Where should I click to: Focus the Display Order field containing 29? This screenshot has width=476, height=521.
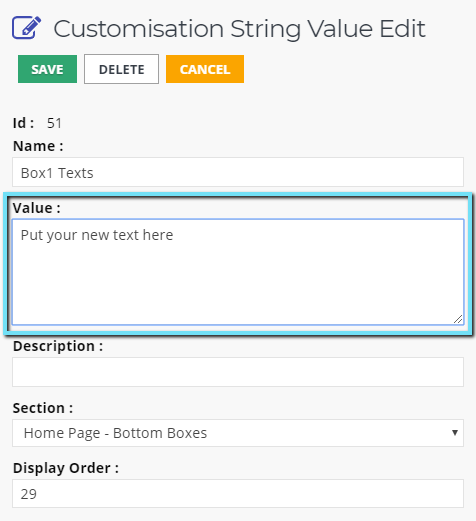pyautogui.click(x=238, y=494)
